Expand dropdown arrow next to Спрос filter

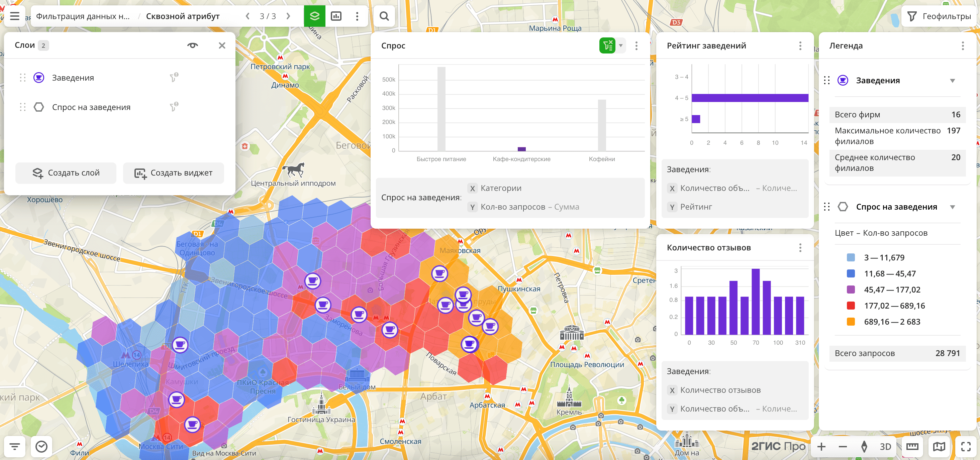click(x=620, y=45)
